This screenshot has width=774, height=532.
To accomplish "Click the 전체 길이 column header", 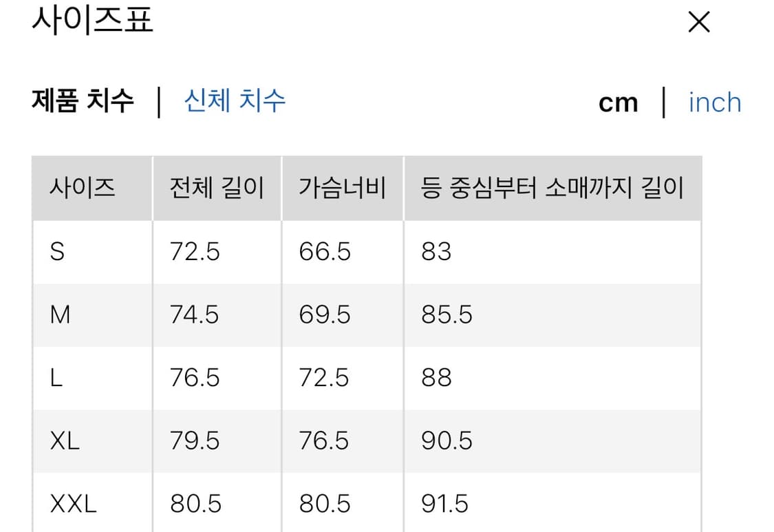I will click(217, 188).
